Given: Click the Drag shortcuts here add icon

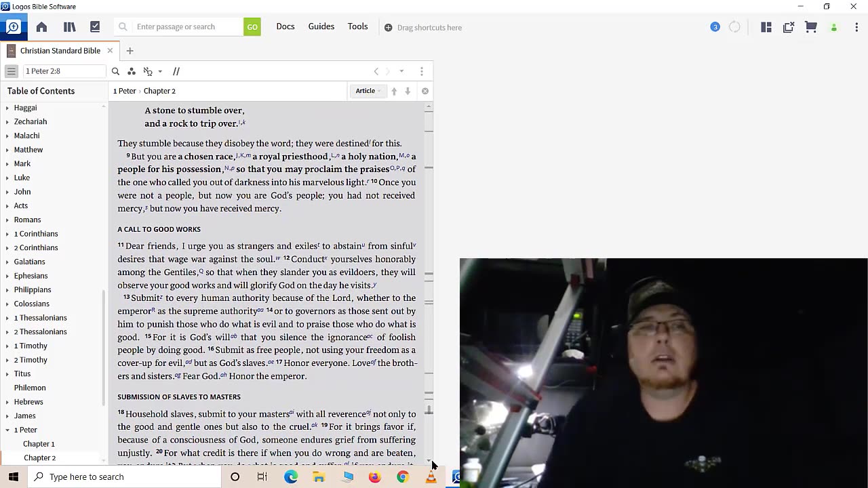Looking at the screenshot, I should tap(388, 28).
